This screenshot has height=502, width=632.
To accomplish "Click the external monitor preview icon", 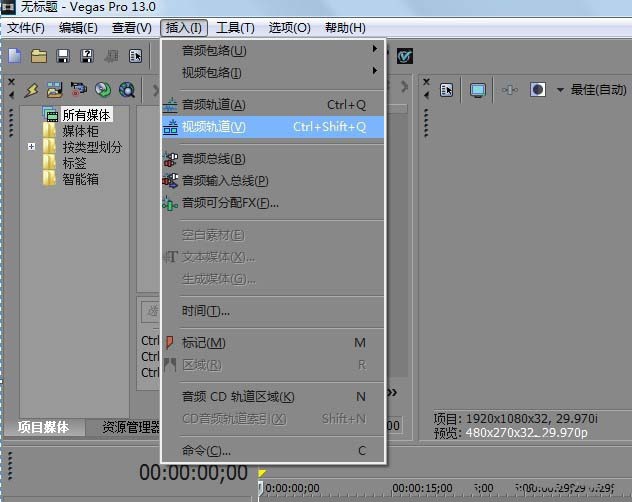I will (478, 90).
